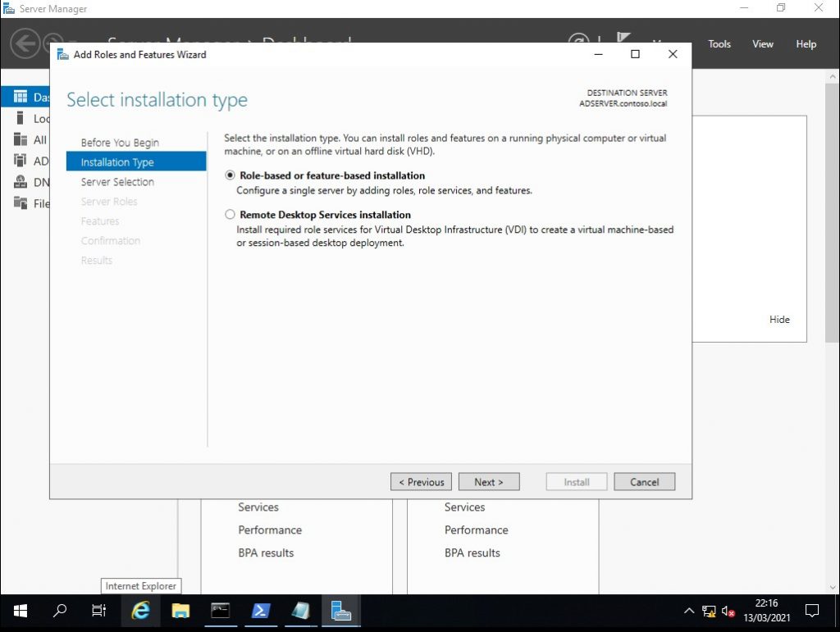This screenshot has width=840, height=632.
Task: Open the Before You Begin wizard step
Action: pos(120,143)
